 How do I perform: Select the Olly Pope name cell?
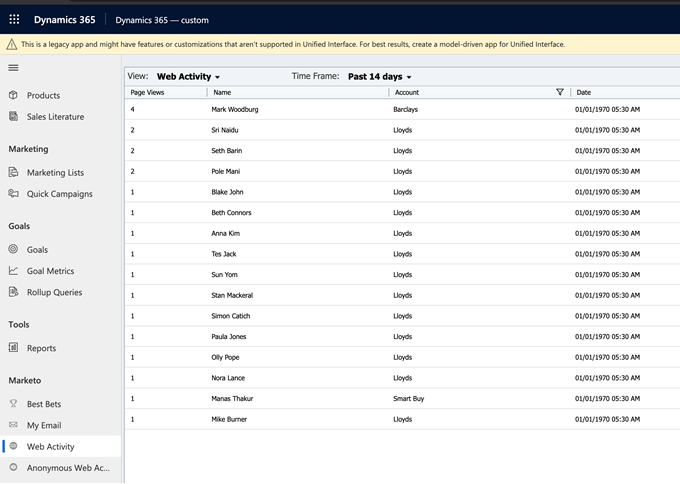225,357
